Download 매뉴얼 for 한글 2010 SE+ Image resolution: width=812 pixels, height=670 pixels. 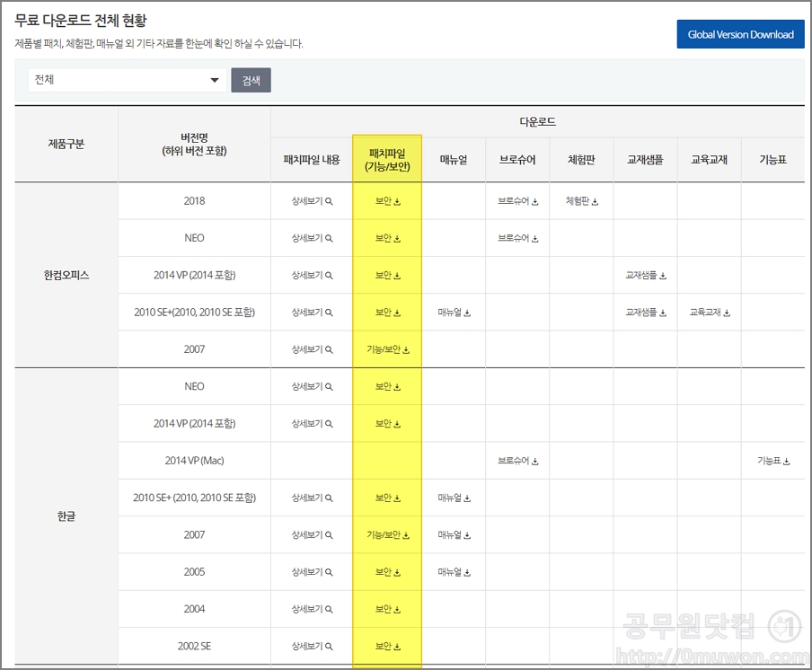(455, 498)
